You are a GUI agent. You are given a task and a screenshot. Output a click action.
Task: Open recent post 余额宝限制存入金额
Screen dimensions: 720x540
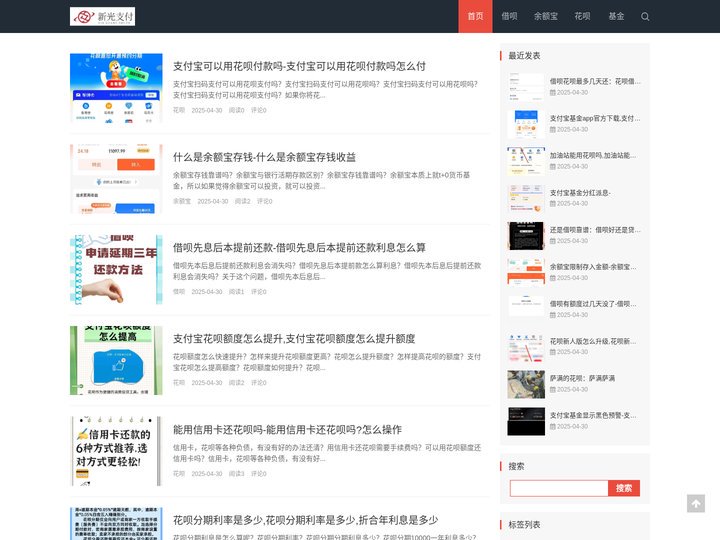click(593, 267)
